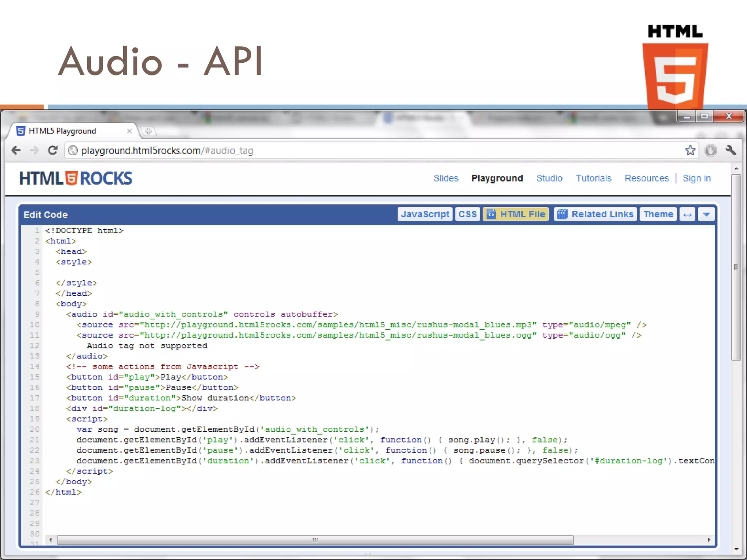Toggle editor width with double-arrow button
The width and height of the screenshot is (747, 560).
[x=687, y=214]
